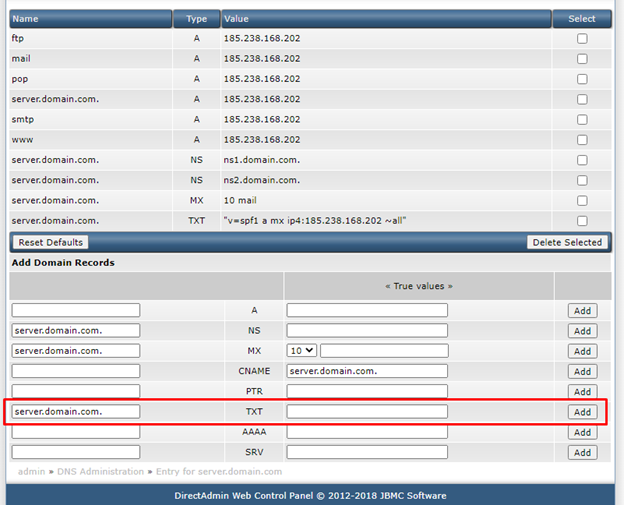The height and width of the screenshot is (505, 624).
Task: Click Add for the MX record
Action: [x=582, y=351]
